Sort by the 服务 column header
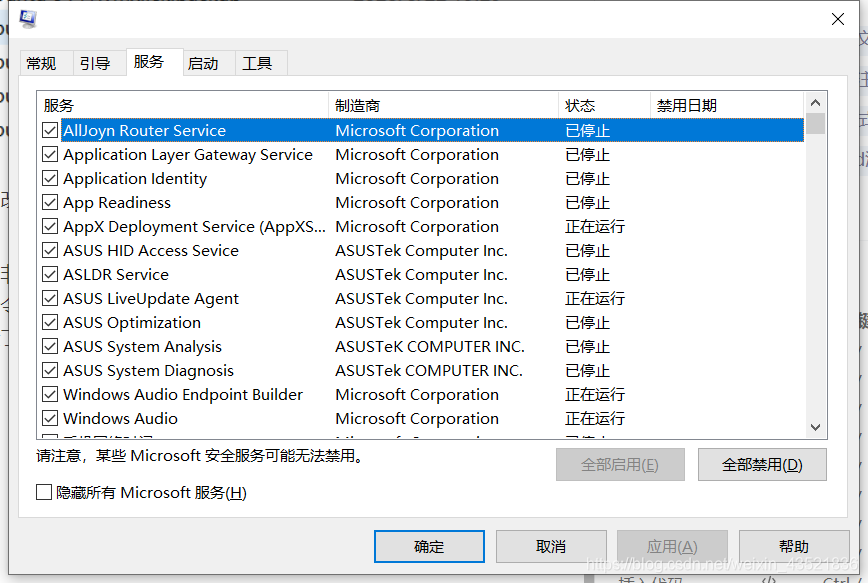The width and height of the screenshot is (868, 583). point(183,105)
